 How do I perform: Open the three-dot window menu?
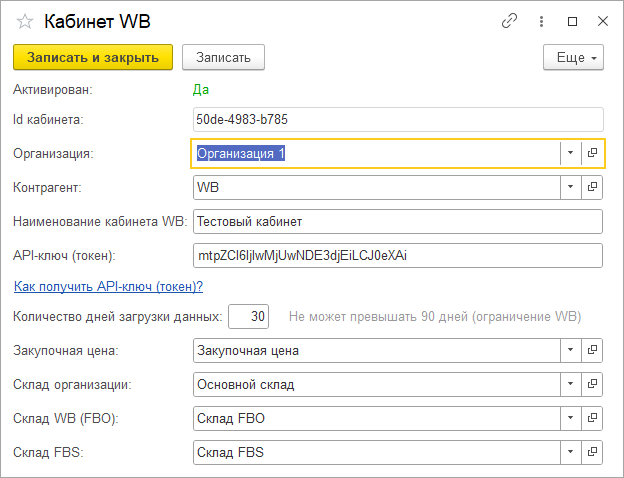tap(541, 21)
